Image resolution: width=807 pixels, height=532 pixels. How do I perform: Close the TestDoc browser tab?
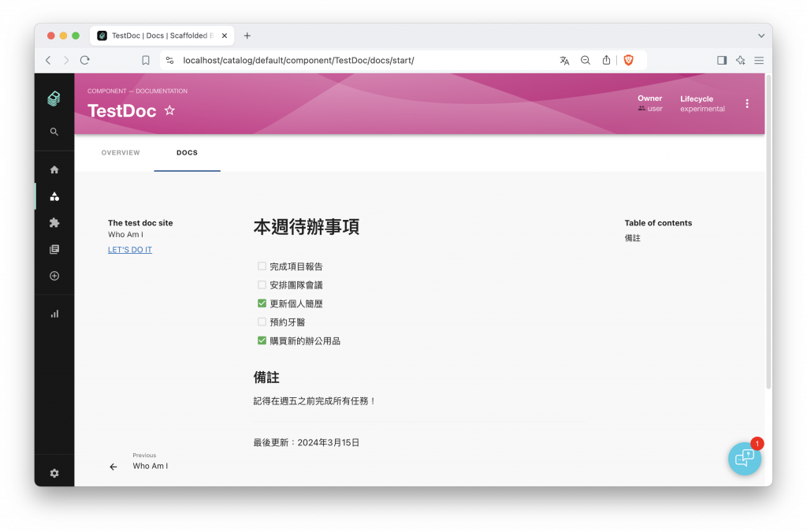tap(225, 35)
